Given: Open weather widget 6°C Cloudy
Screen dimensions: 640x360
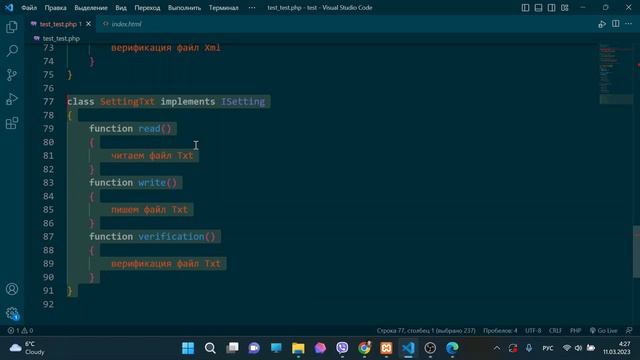Looking at the screenshot, I should pos(27,348).
